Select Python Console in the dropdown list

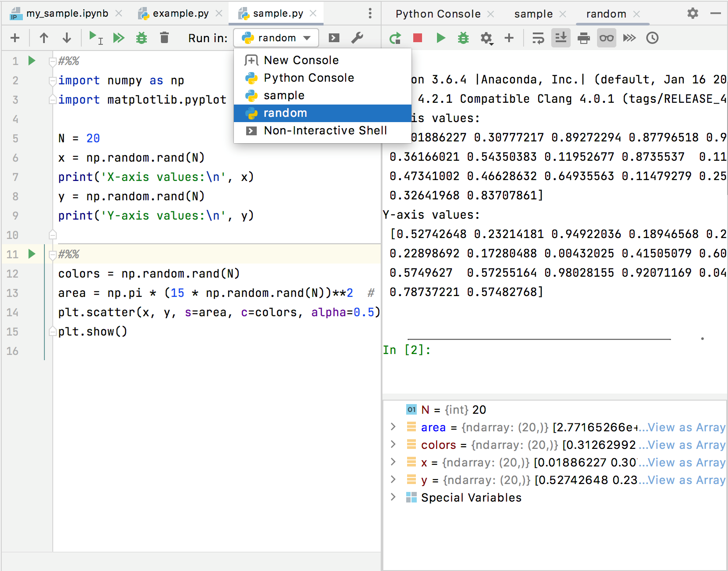[x=323, y=78]
